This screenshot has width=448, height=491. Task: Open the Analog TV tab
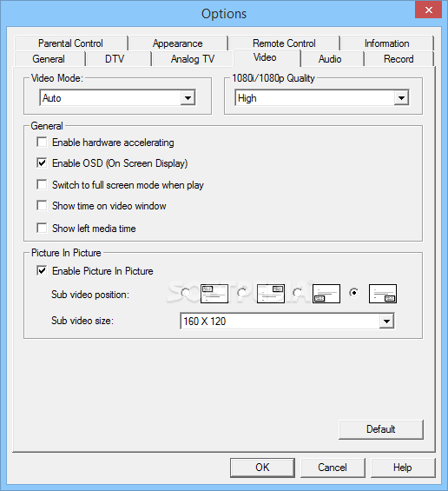(193, 59)
